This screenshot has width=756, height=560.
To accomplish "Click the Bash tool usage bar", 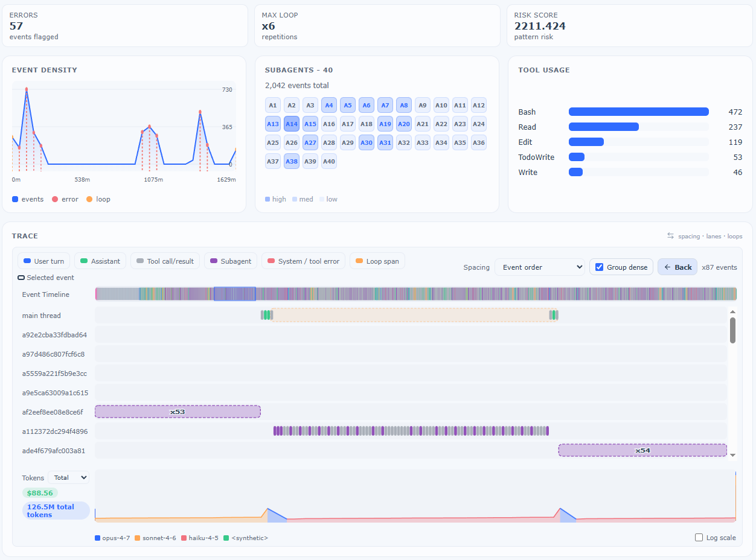I will (x=639, y=112).
